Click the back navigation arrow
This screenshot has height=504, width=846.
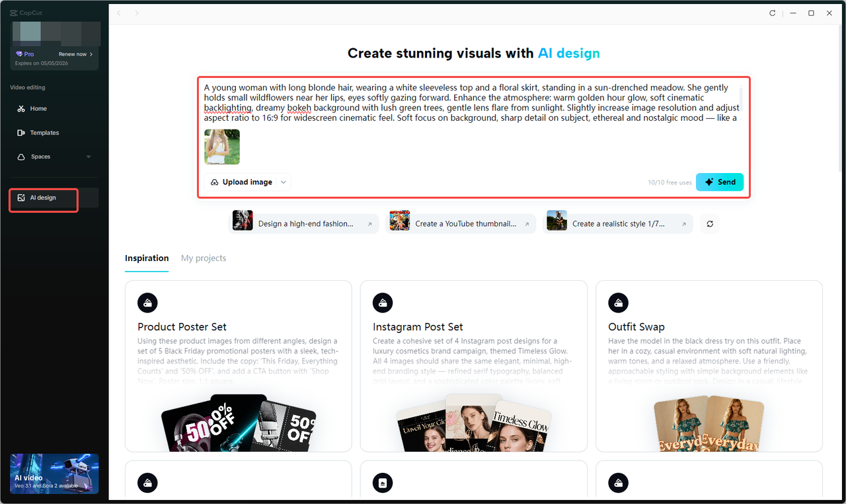[118, 13]
